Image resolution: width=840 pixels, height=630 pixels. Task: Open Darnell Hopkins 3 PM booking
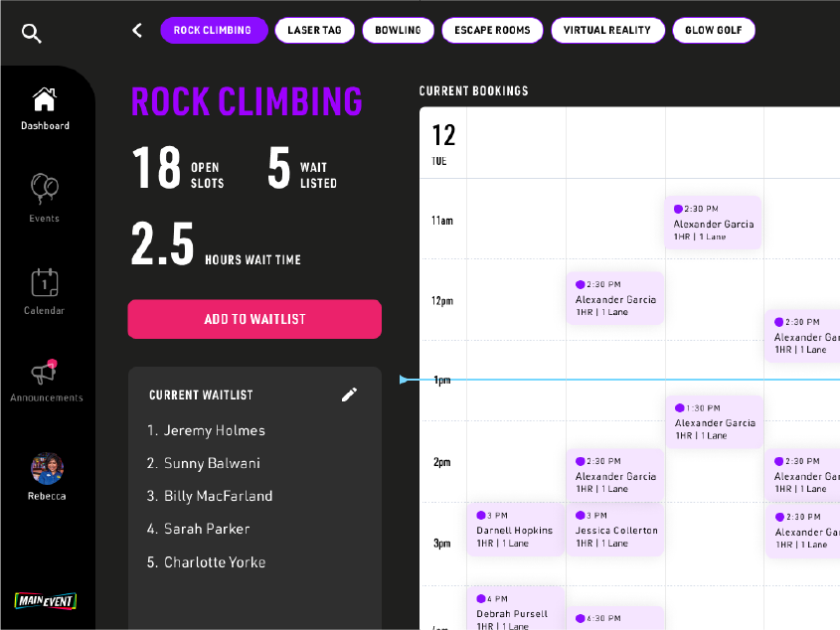pos(515,530)
